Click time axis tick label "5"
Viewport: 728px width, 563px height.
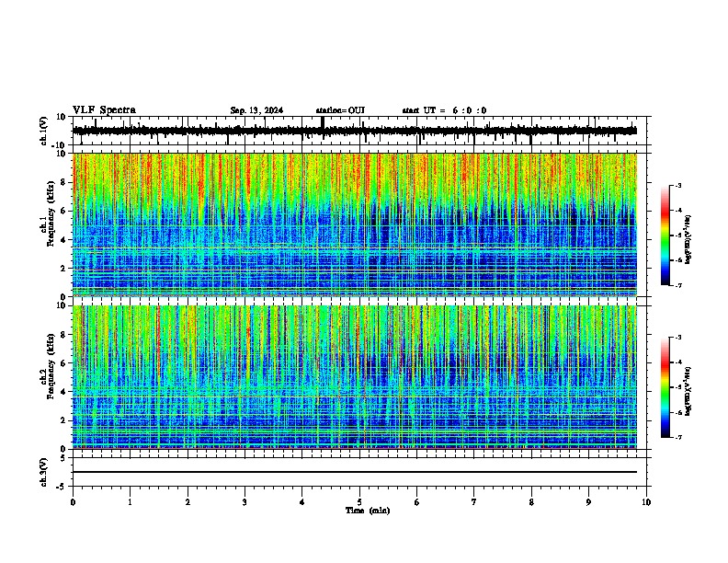pyautogui.click(x=359, y=502)
